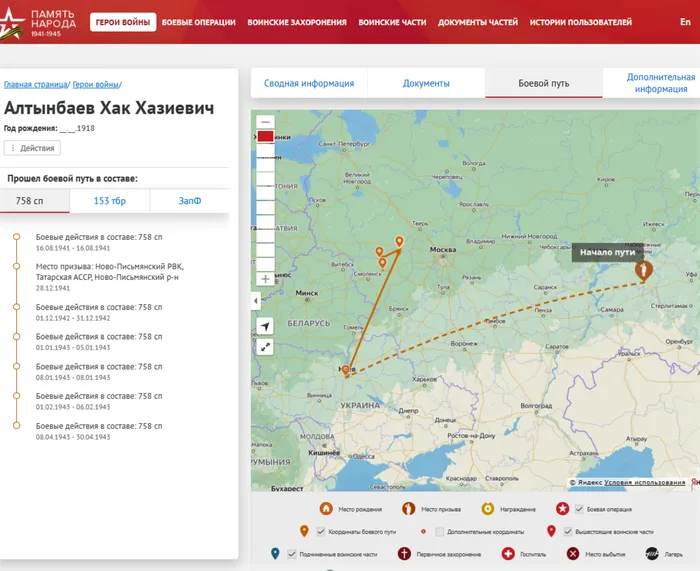The height and width of the screenshot is (571, 700).
Task: Select the 153 тбр unit tab
Action: tap(110, 201)
